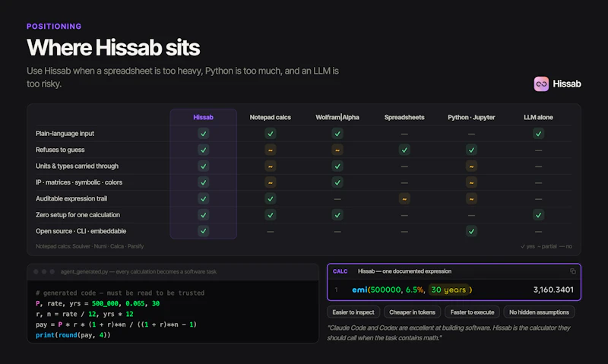608x364 pixels.
Task: Click the 'Where Hissab sits' heading
Action: point(113,48)
